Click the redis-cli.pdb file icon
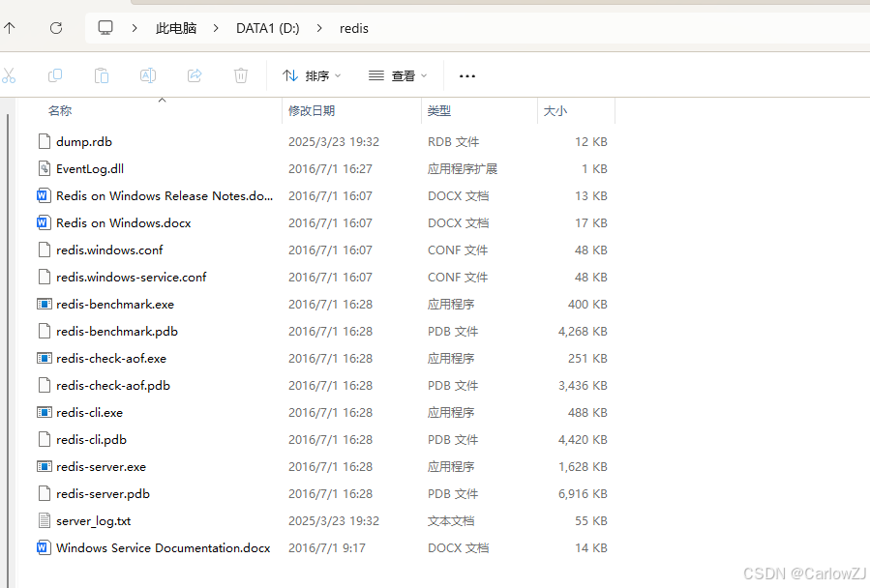Screen dimensions: 870x588 (x=45, y=439)
